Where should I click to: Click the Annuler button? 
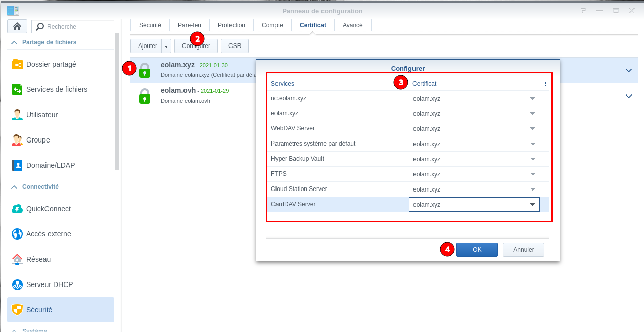tap(523, 250)
